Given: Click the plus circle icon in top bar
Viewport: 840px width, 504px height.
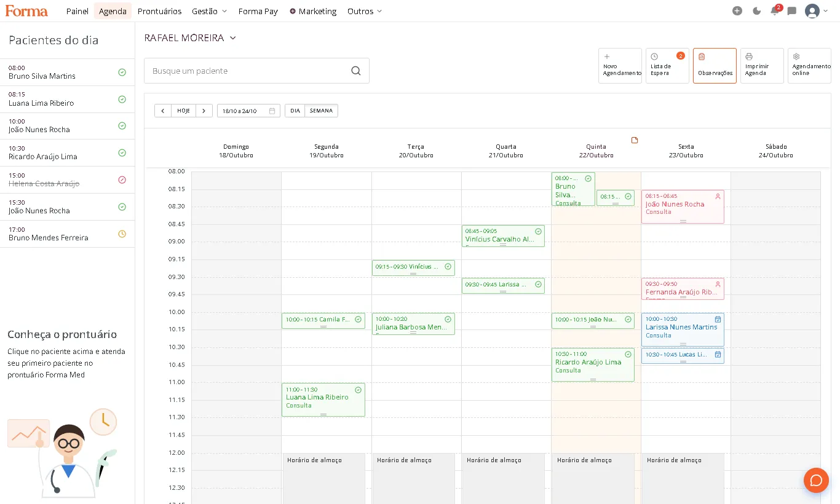Looking at the screenshot, I should [x=737, y=11].
